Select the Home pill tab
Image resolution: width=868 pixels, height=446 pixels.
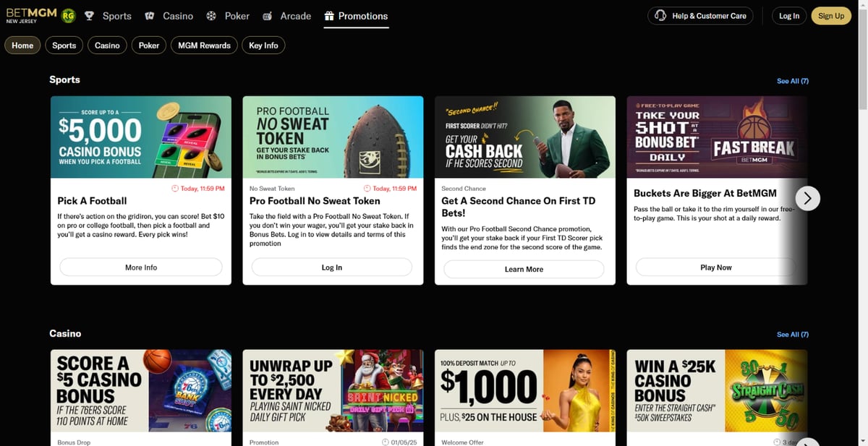point(22,46)
